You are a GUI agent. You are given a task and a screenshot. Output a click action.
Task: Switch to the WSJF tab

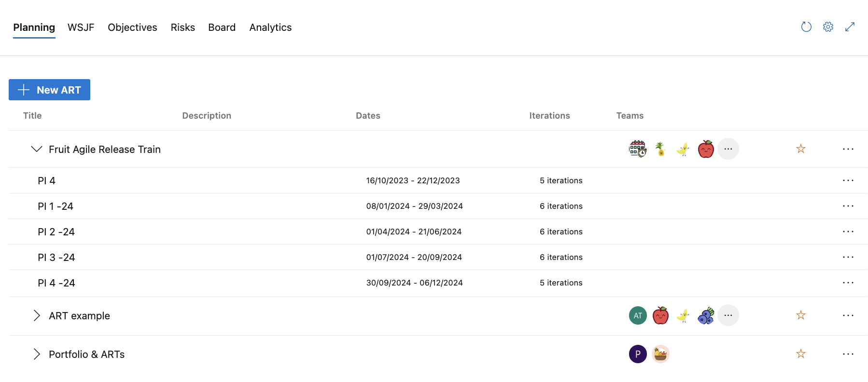pos(81,27)
